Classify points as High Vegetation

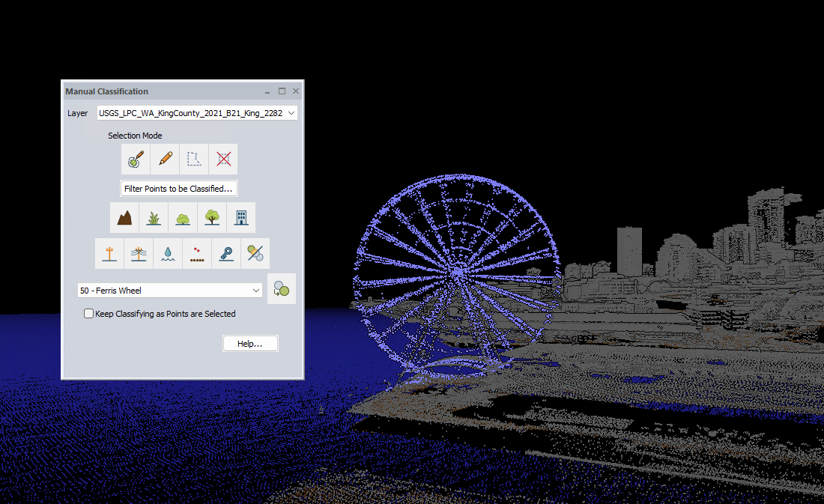coord(212,217)
